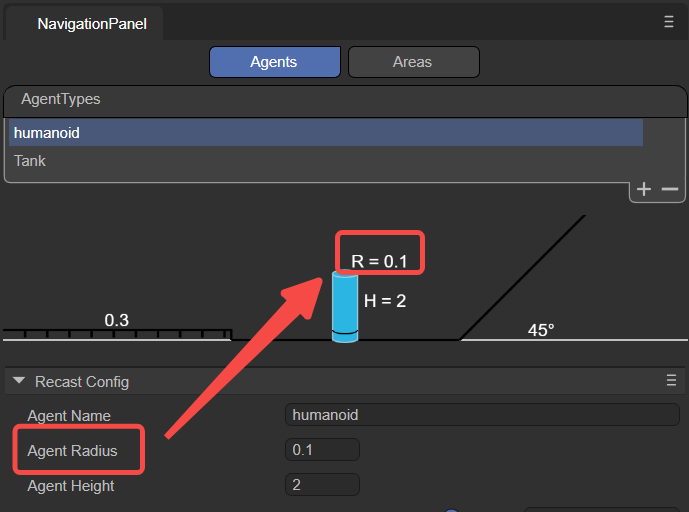This screenshot has width=689, height=512.
Task: Select the NavigationPanel tab
Action: 91,24
